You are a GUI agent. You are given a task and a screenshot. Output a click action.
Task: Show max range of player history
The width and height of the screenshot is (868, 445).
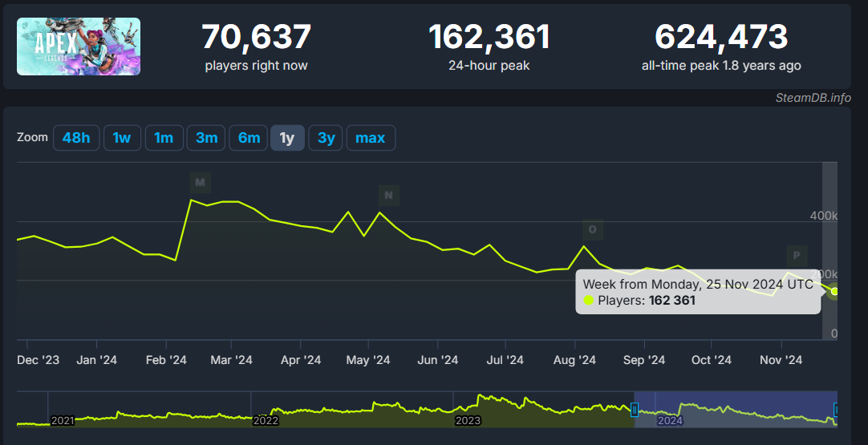click(x=371, y=138)
